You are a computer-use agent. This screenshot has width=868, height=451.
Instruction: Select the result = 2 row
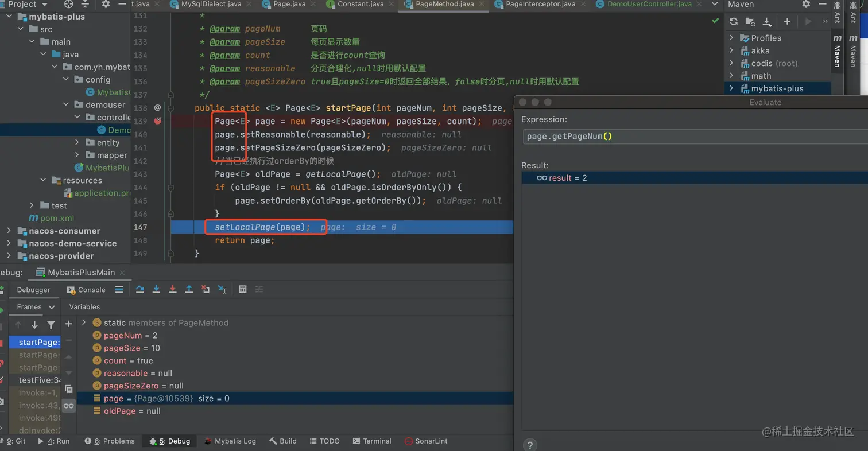pos(695,178)
